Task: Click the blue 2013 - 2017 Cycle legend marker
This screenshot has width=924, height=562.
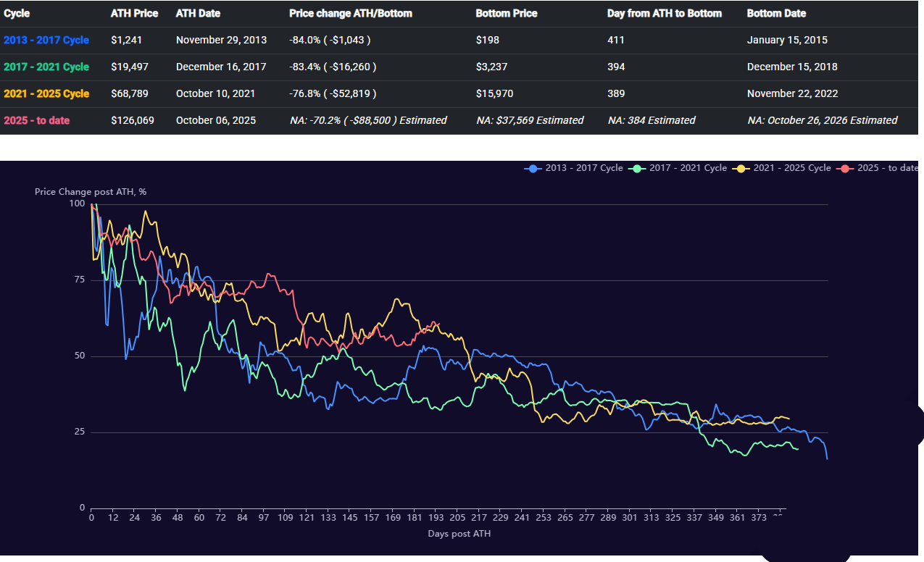Action: click(x=533, y=168)
